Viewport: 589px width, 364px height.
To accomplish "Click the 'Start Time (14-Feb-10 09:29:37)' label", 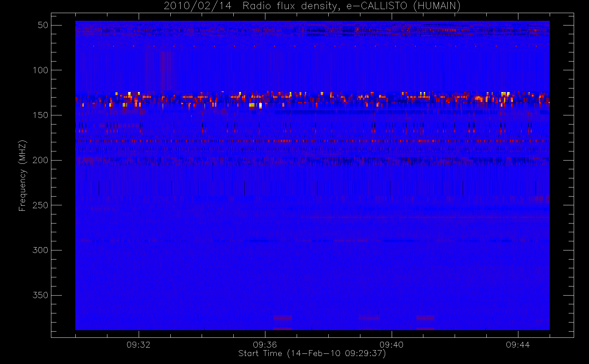I will [x=312, y=353].
